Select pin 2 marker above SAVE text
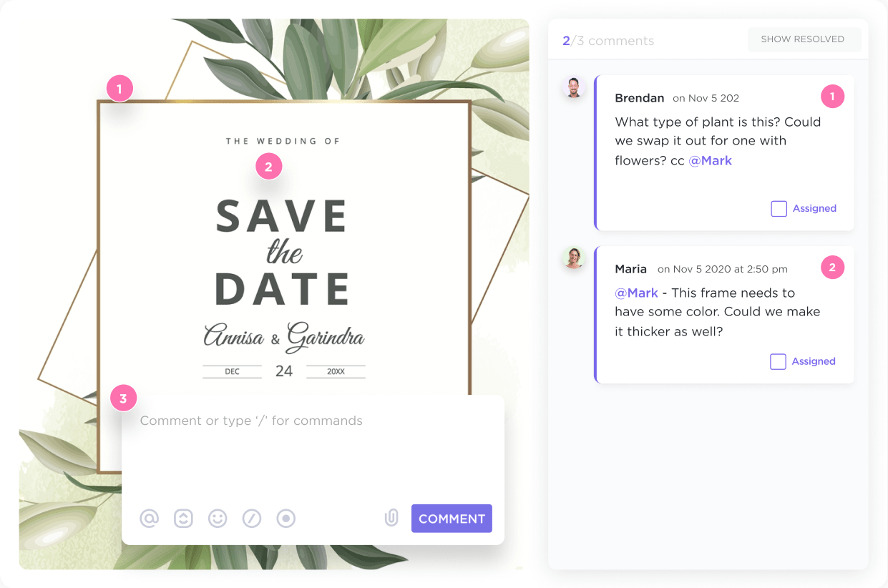The width and height of the screenshot is (888, 588). [x=268, y=167]
